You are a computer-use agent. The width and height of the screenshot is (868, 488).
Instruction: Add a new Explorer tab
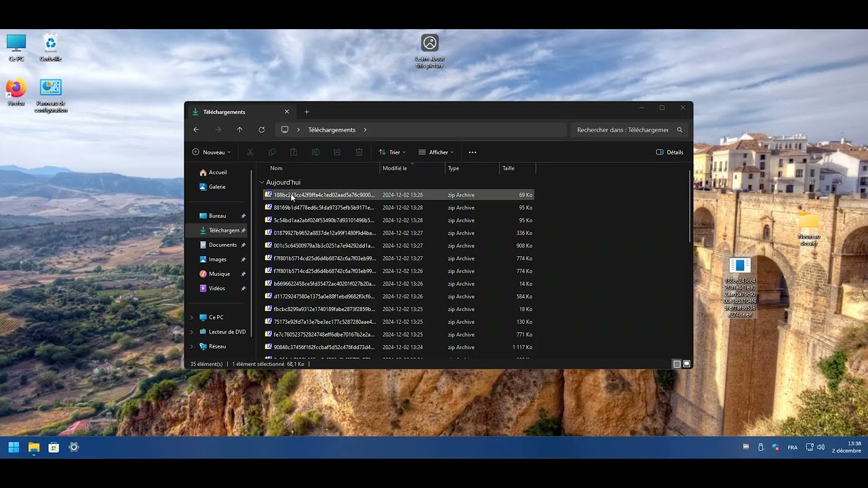point(307,112)
